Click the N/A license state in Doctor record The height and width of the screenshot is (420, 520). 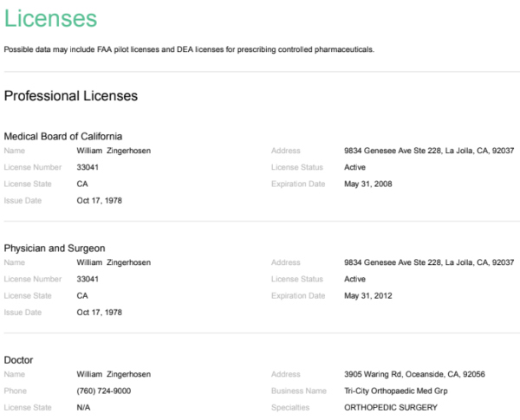pos(84,407)
